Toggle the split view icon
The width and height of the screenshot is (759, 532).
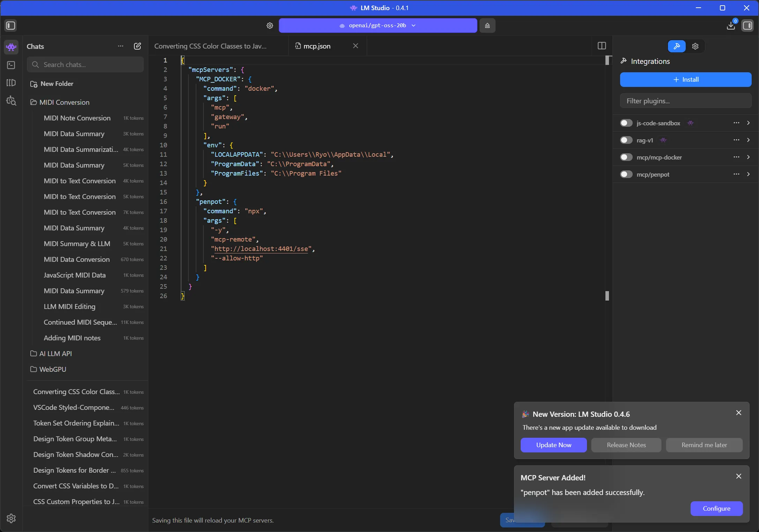602,46
